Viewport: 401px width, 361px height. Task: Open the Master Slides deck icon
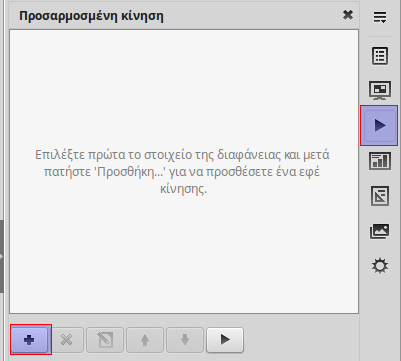pyautogui.click(x=380, y=161)
